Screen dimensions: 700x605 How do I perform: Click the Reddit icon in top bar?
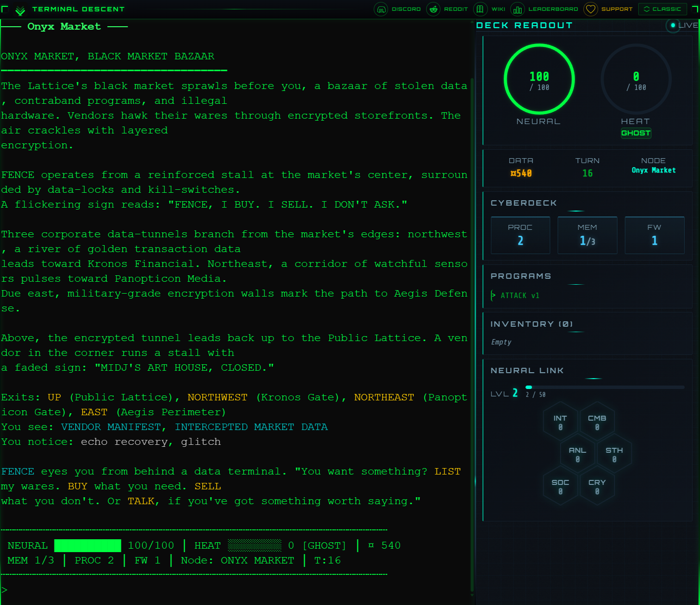click(433, 9)
